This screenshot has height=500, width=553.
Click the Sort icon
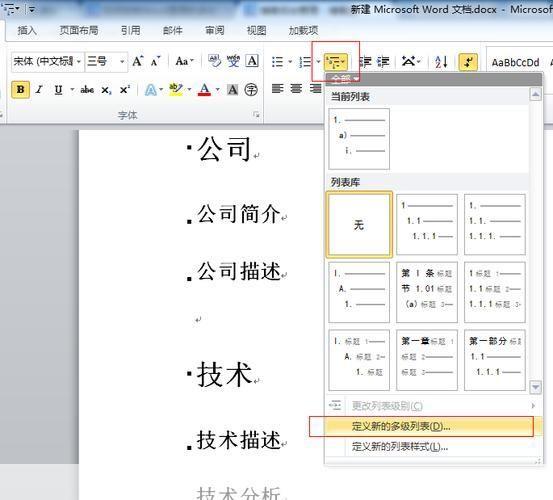tap(441, 62)
